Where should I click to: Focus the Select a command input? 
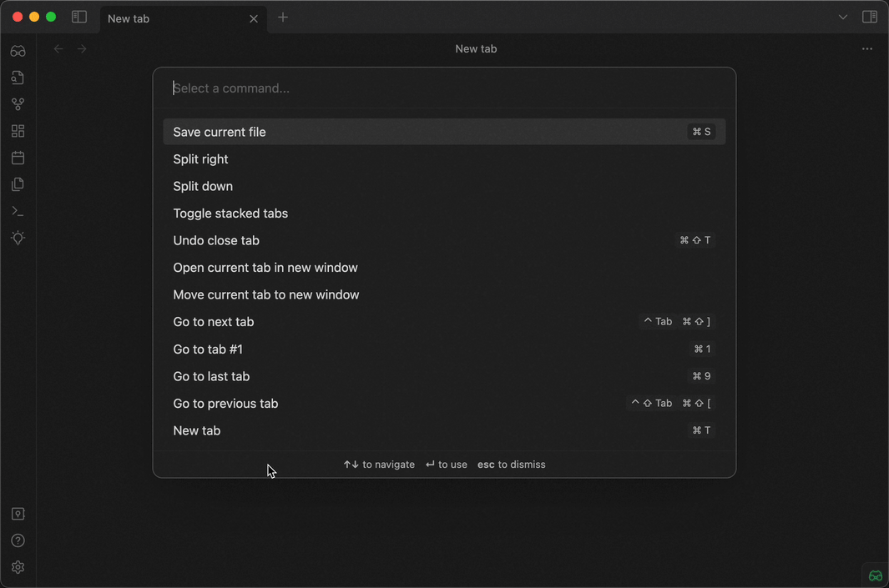[x=444, y=88]
